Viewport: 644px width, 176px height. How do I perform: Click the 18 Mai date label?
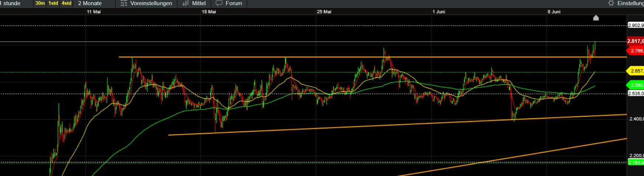(209, 12)
